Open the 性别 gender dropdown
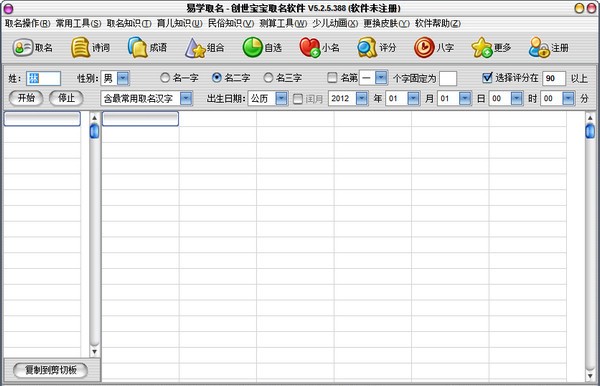This screenshot has width=600, height=386. (x=123, y=78)
